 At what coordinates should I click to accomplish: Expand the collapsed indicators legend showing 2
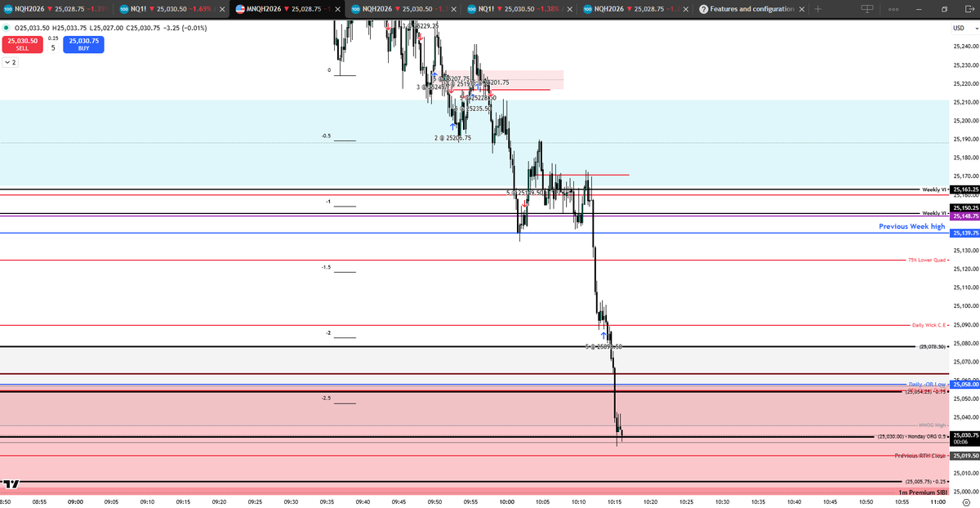(10, 62)
